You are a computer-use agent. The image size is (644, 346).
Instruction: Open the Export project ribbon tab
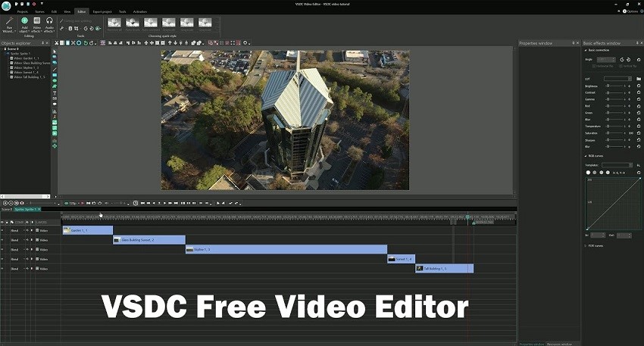click(x=102, y=11)
